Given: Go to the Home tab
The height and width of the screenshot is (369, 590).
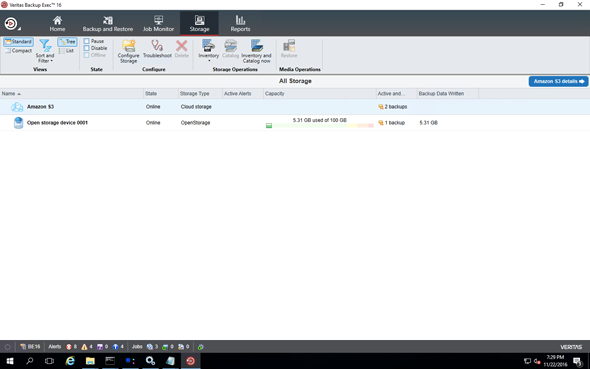Looking at the screenshot, I should point(57,24).
